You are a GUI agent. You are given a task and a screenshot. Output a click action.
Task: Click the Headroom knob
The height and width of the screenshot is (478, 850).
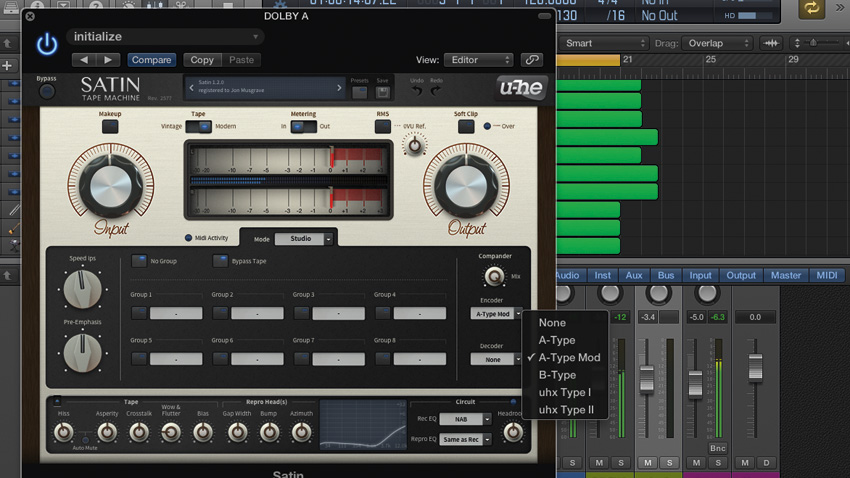[513, 432]
